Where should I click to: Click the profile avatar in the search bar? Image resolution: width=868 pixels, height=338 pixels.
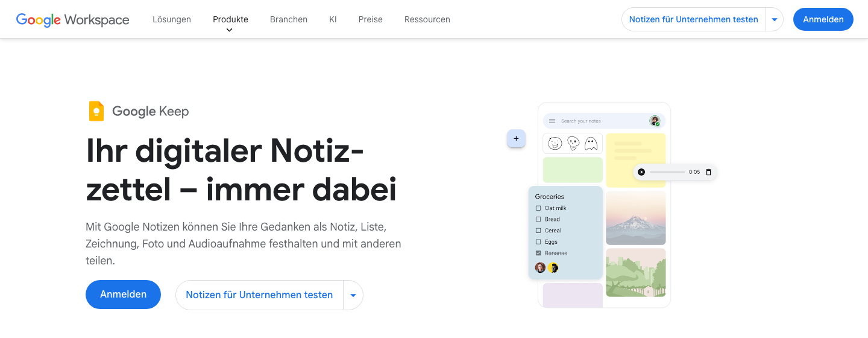pyautogui.click(x=655, y=121)
